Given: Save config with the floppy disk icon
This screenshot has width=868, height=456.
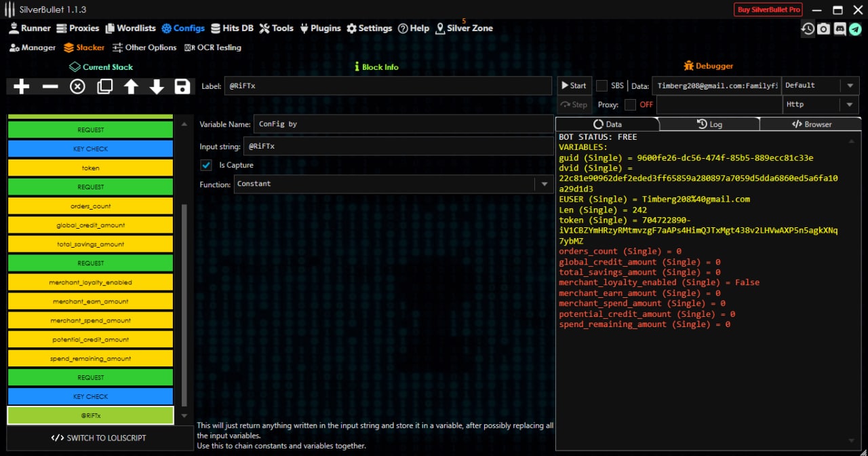Looking at the screenshot, I should click(x=182, y=86).
